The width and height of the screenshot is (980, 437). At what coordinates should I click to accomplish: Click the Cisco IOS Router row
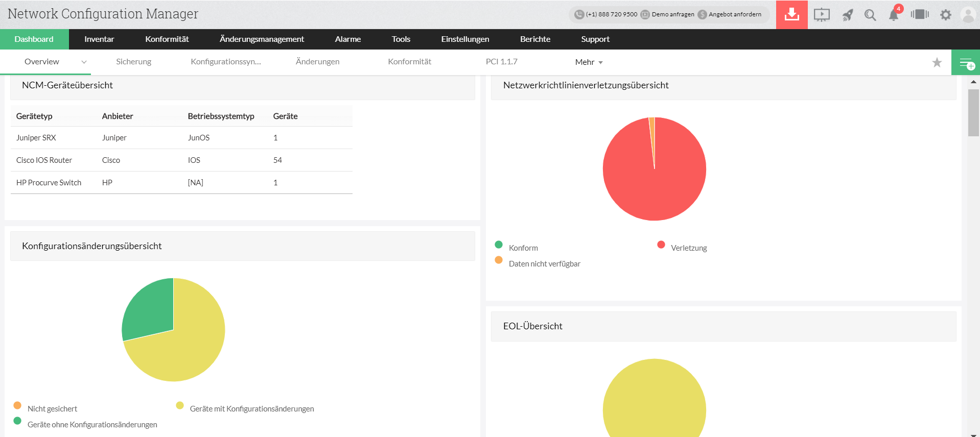pos(181,160)
